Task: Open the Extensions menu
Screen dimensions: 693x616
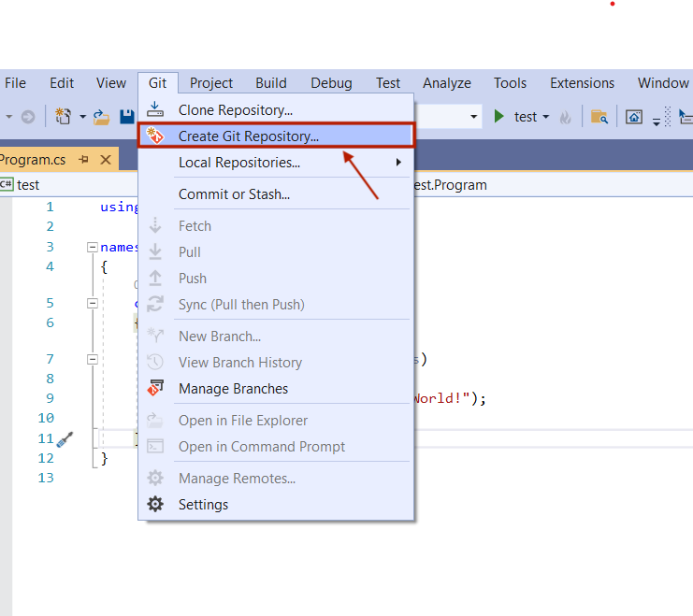Action: pos(581,83)
